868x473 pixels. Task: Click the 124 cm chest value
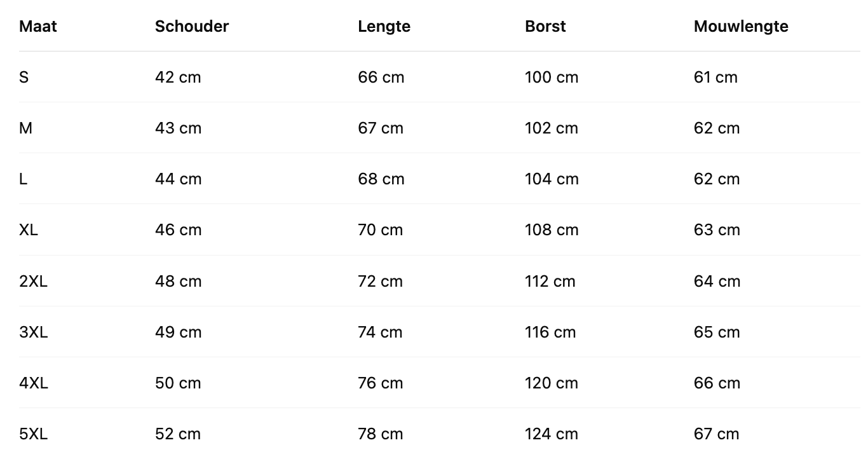(552, 434)
